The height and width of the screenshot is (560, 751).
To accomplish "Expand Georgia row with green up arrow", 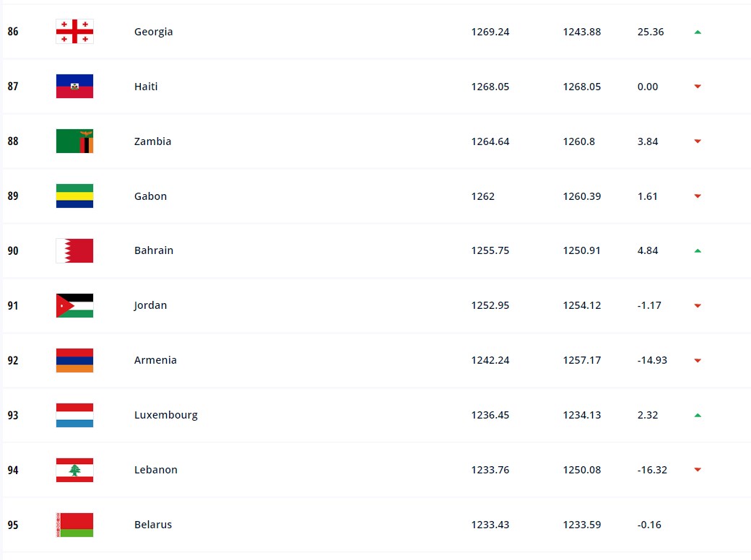I will click(698, 32).
